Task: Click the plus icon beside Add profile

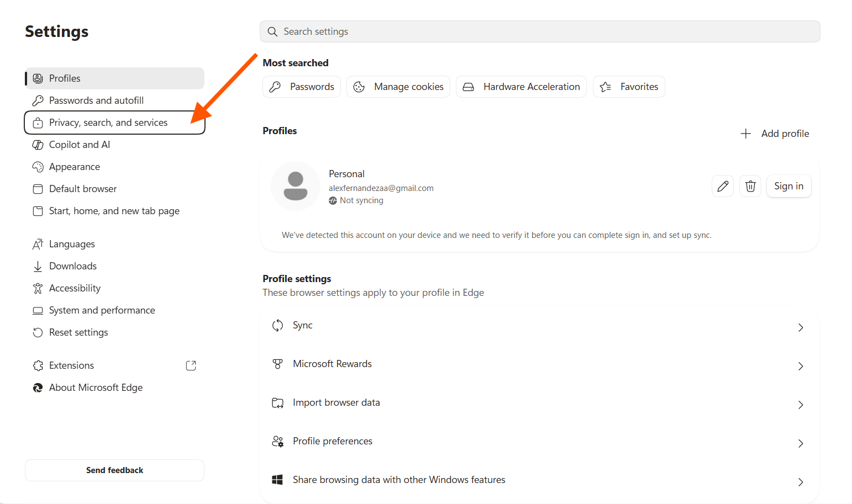Action: tap(746, 134)
